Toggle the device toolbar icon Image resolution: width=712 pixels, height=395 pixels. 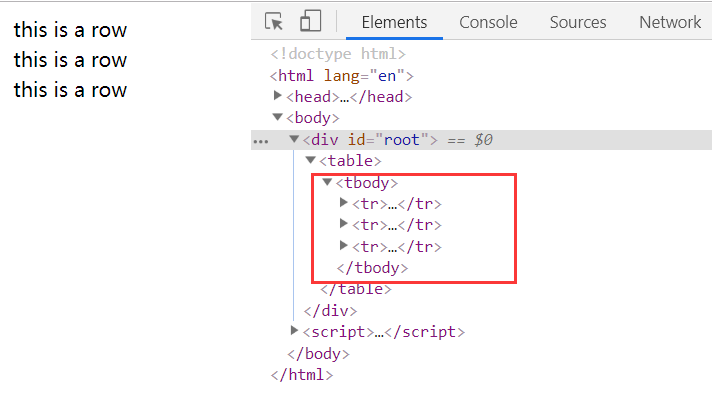[311, 21]
